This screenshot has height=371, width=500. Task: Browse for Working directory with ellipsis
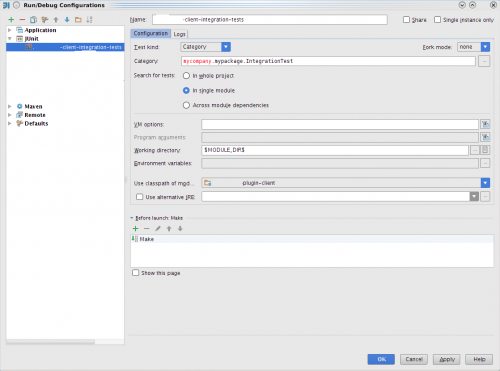pyautogui.click(x=475, y=150)
